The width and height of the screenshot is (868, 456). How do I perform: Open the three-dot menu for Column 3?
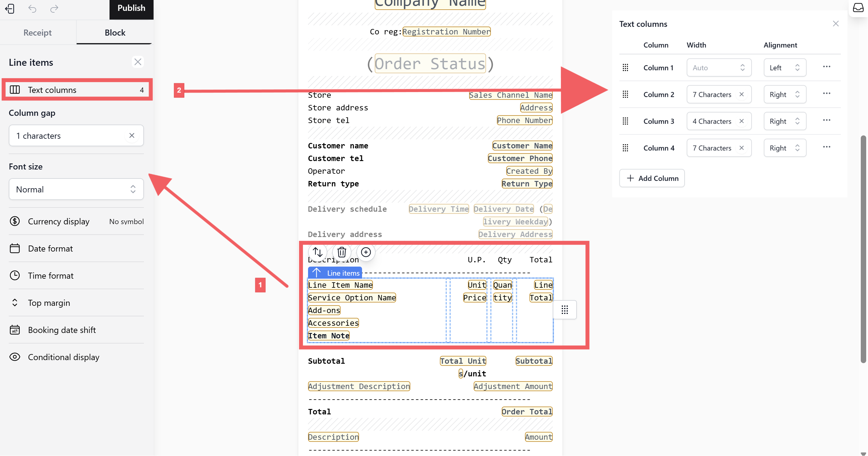tap(826, 120)
